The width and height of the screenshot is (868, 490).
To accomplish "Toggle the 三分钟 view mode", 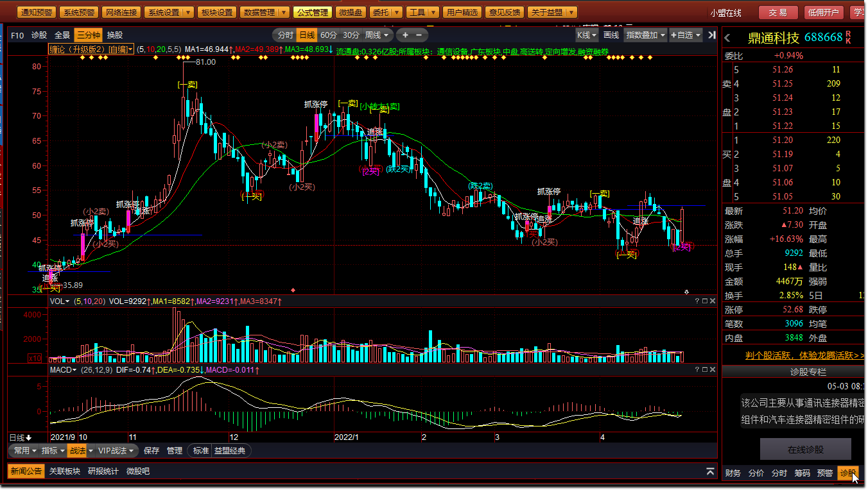I will click(88, 35).
